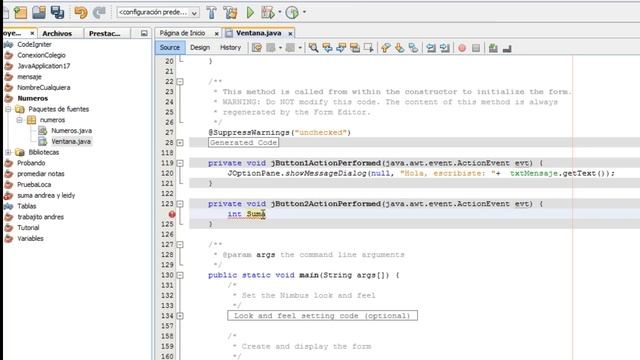
Task: Switch to History view
Action: (x=231, y=48)
